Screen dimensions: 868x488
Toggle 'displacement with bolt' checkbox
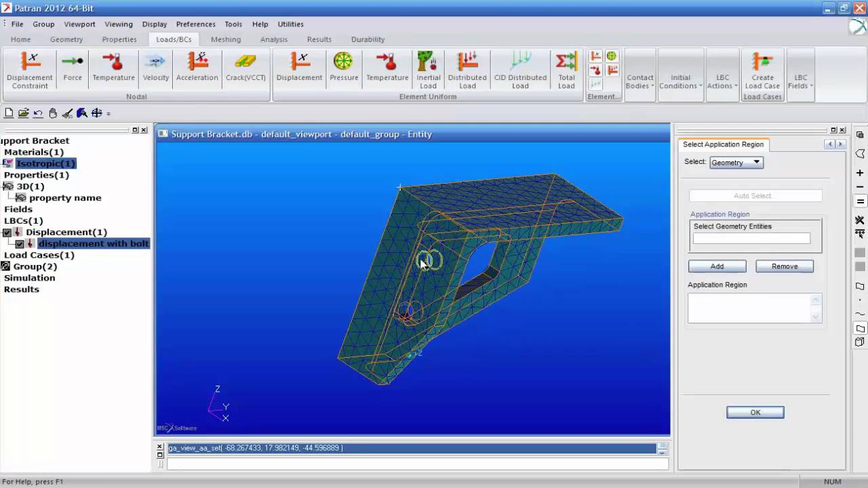click(20, 244)
